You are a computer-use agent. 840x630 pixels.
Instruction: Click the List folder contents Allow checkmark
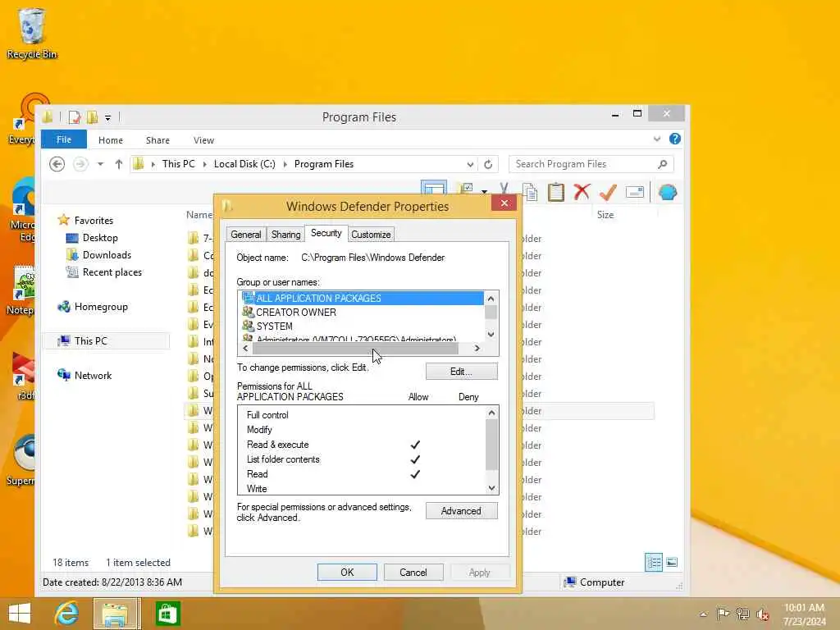click(415, 459)
